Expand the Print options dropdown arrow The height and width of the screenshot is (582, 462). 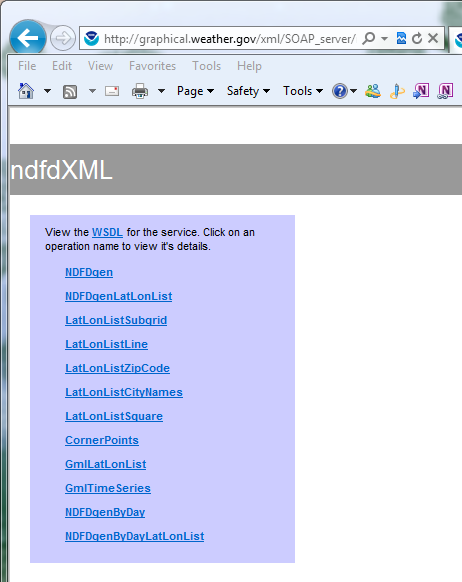[161, 91]
